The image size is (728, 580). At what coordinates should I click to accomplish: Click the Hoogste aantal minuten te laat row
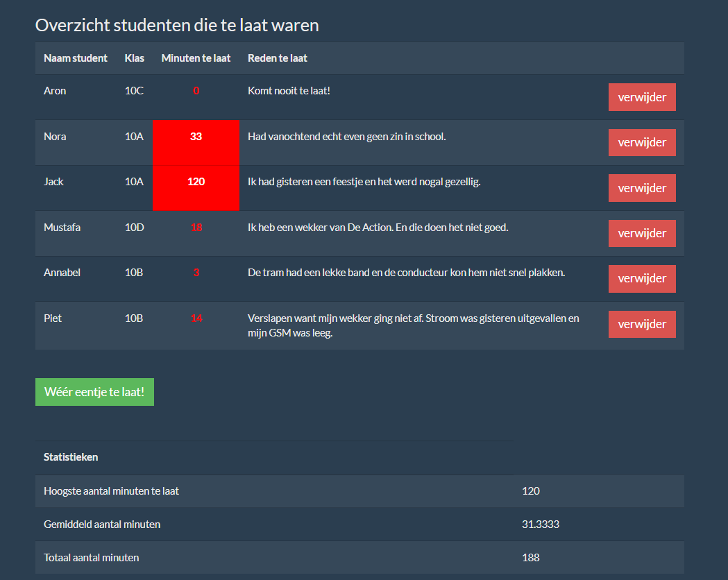click(111, 491)
